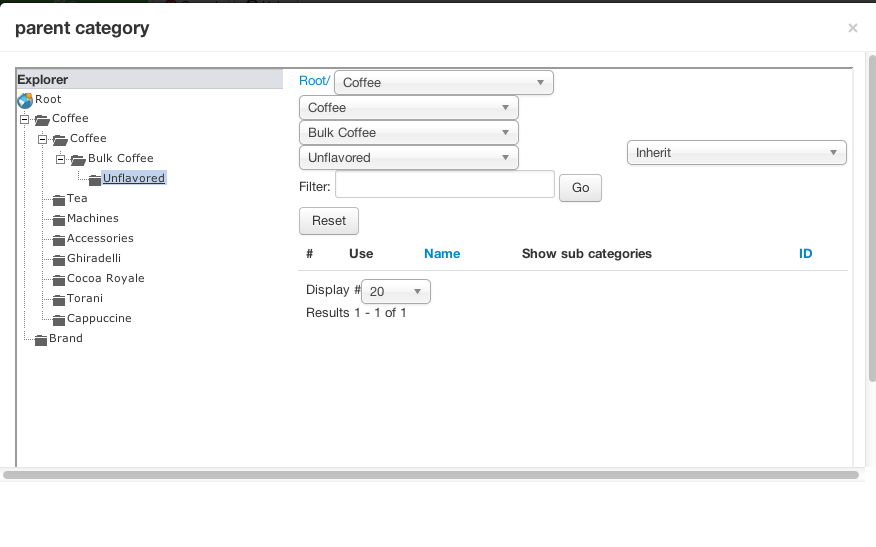Click the Ghiradelli folder icon

point(59,260)
